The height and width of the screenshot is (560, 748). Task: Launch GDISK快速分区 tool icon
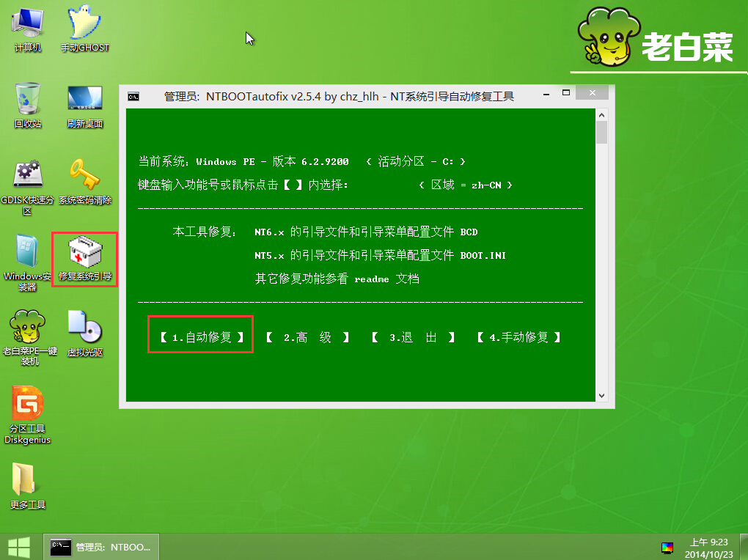(x=27, y=186)
